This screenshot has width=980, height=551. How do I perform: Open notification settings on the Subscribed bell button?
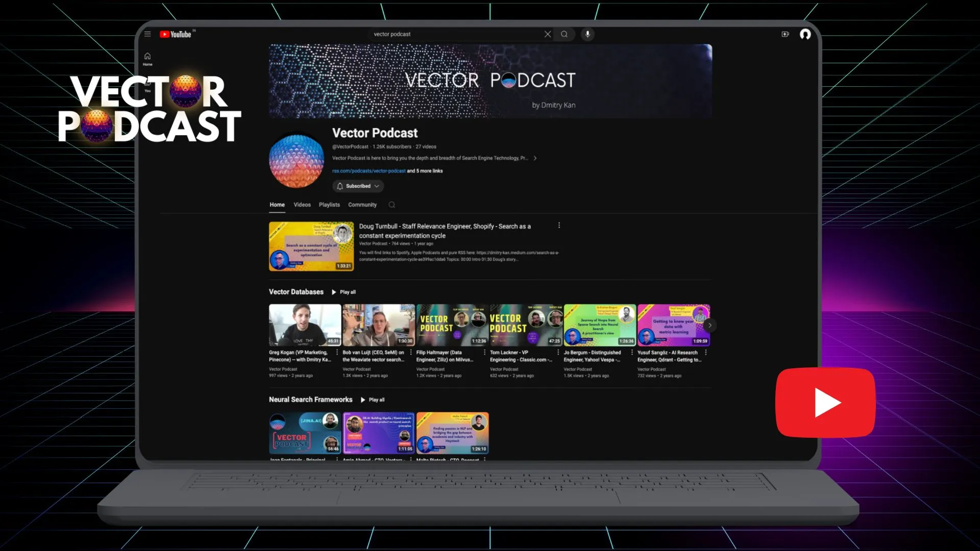[340, 186]
